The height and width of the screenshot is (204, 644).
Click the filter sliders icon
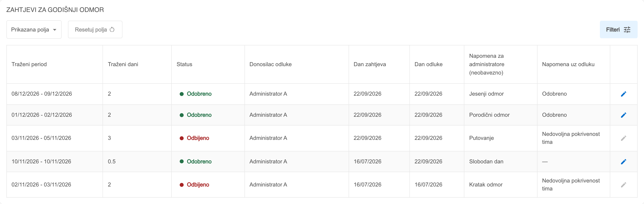tap(627, 29)
